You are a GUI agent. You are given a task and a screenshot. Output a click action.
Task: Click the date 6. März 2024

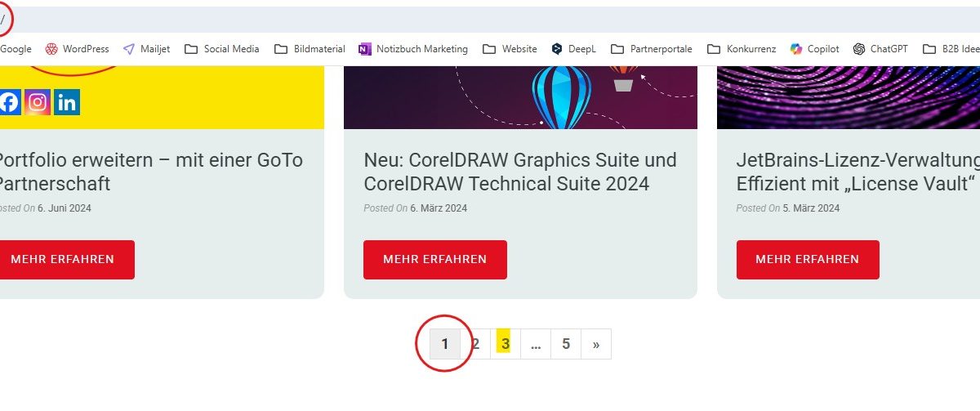pyautogui.click(x=439, y=208)
